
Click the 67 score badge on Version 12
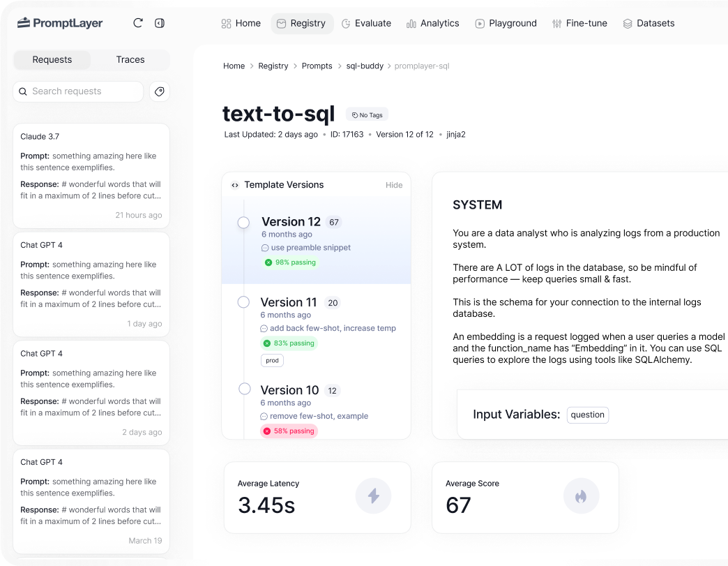tap(334, 223)
